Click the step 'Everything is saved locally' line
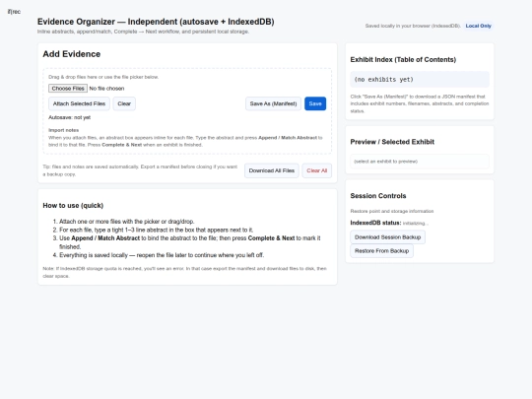Viewport: 532px width, 399px height. pos(162,255)
